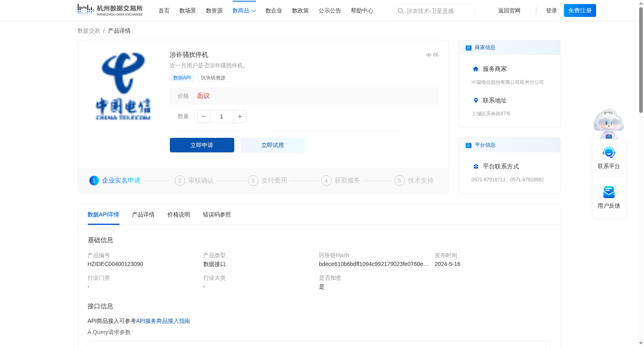Click the product title 涉诈骚扰停机
Image resolution: width=644 pixels, height=347 pixels.
pyautogui.click(x=189, y=55)
